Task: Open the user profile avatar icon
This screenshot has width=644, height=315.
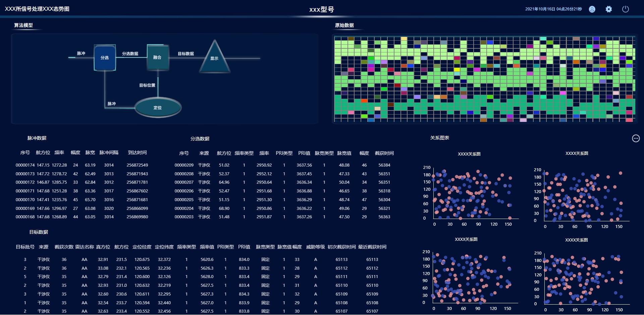Action: coord(592,9)
